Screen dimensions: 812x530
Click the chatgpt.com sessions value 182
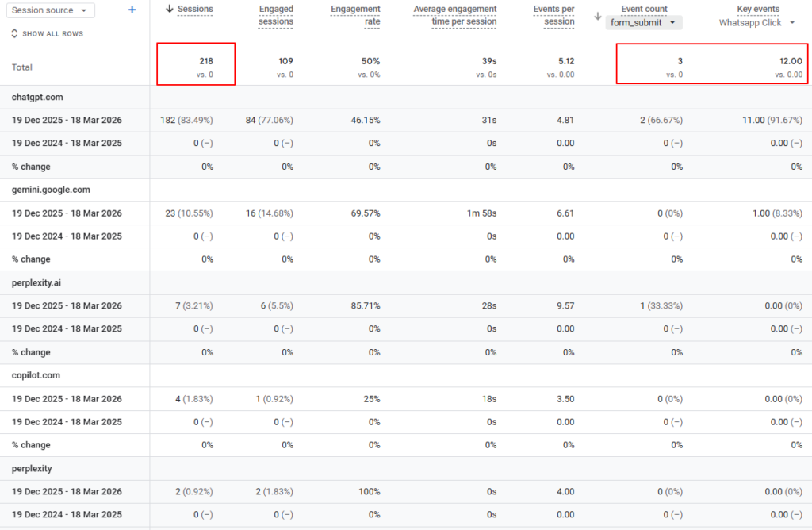(x=167, y=120)
